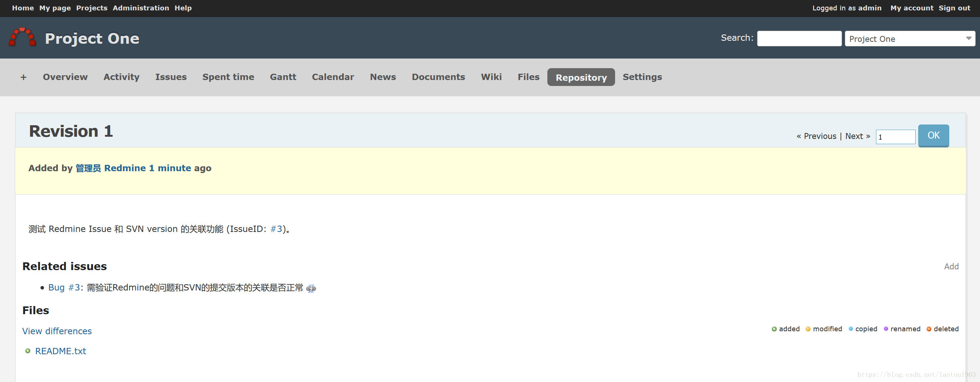Click in the Search input field
The width and height of the screenshot is (980, 382).
(799, 39)
